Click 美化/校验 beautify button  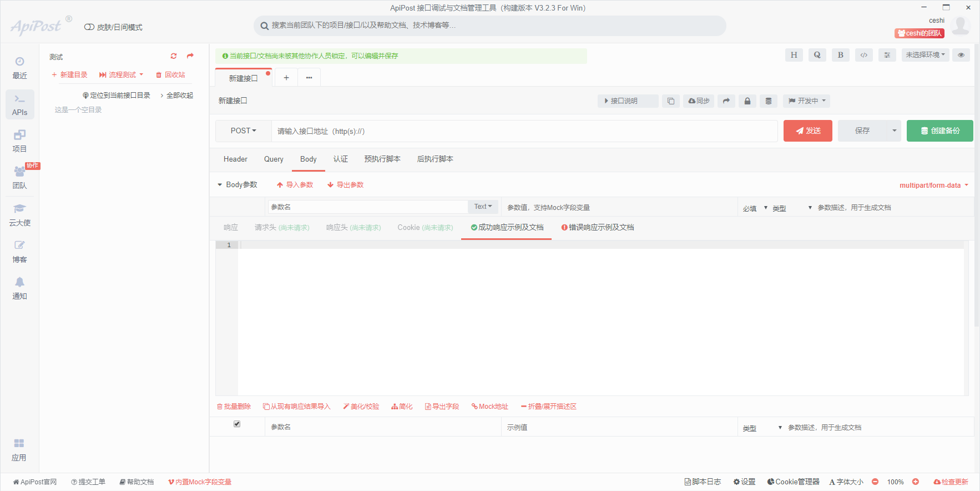(x=361, y=407)
